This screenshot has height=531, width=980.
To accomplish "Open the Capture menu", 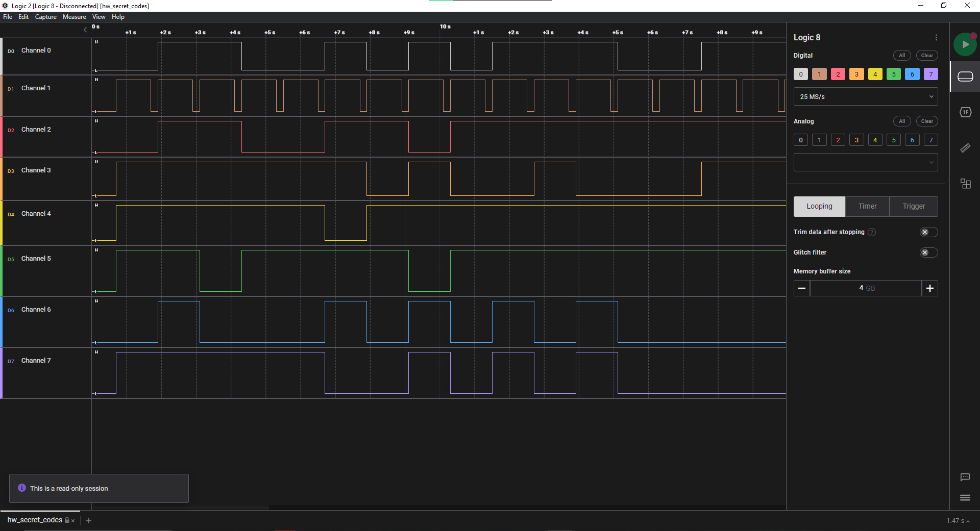I will coord(46,17).
